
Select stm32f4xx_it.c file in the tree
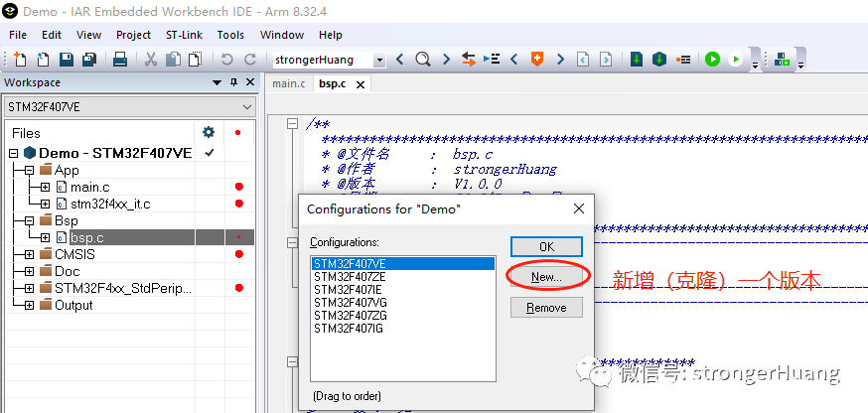click(x=110, y=204)
